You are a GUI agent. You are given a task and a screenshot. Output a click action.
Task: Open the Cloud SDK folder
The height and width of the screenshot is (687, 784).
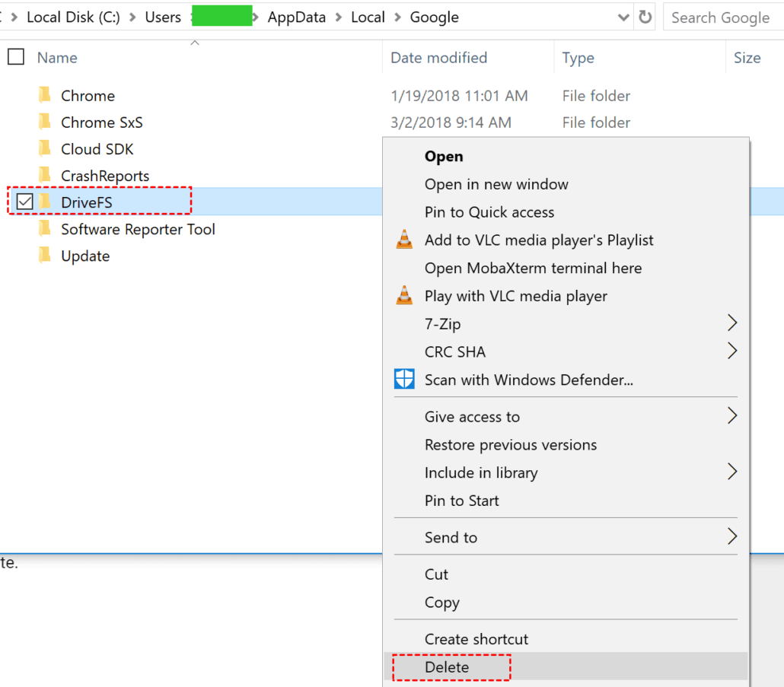pyautogui.click(x=95, y=148)
